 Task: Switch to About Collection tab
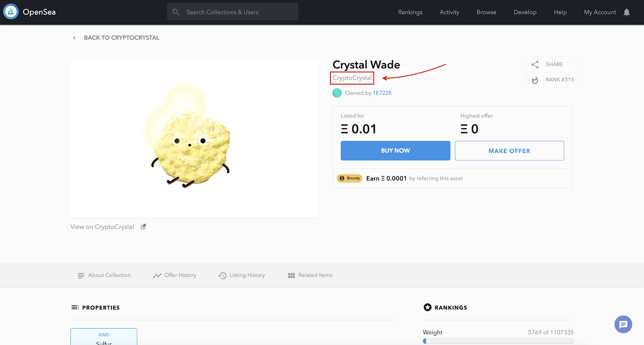pos(104,275)
